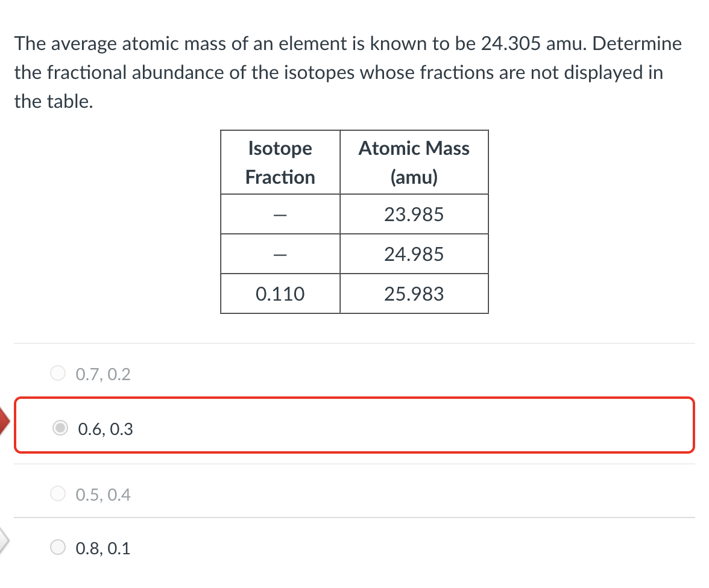The width and height of the screenshot is (709, 588).
Task: Click the question text mentioning 24.305 amu
Action: [x=347, y=43]
